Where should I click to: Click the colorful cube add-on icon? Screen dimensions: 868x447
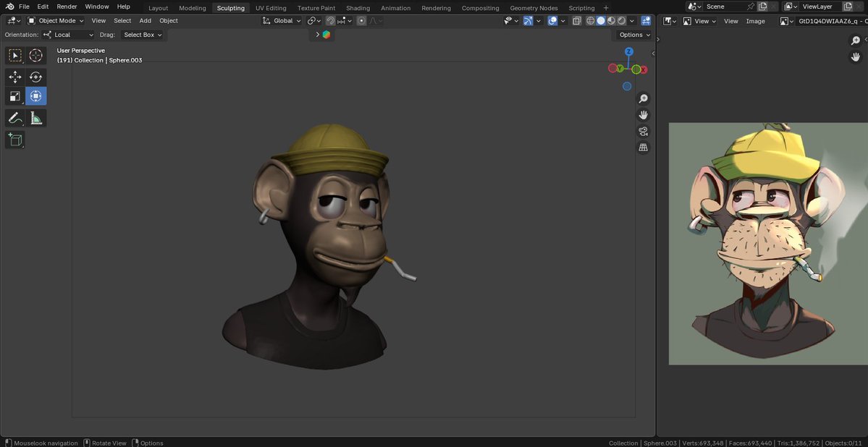pyautogui.click(x=326, y=34)
